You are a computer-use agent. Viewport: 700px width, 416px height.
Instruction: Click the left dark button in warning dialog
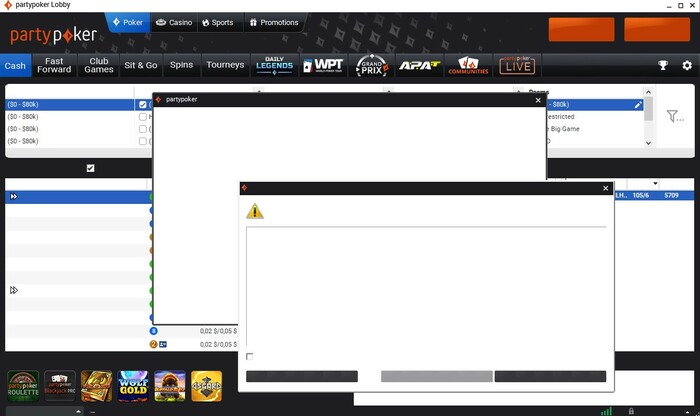(302, 376)
